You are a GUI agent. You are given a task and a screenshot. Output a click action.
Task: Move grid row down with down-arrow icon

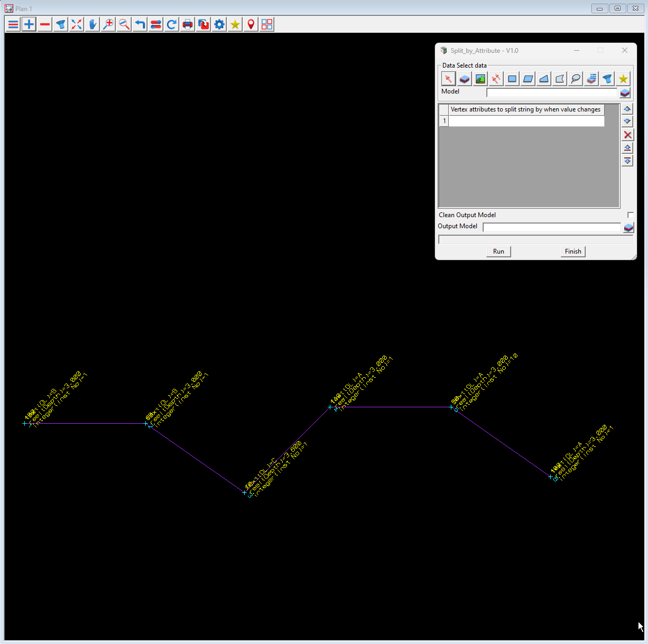click(627, 122)
